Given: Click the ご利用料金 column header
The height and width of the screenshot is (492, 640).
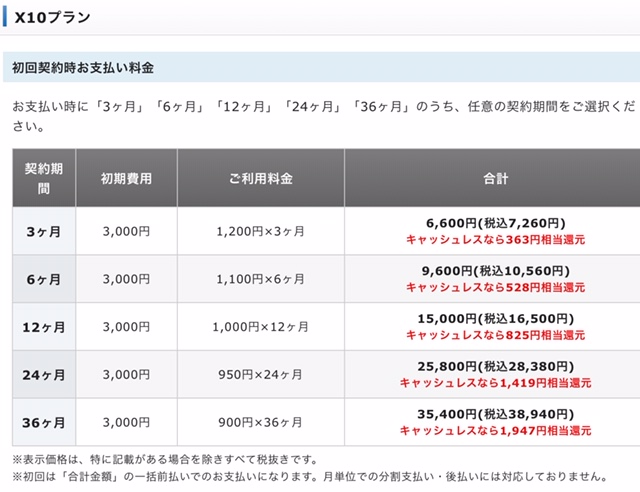Looking at the screenshot, I should (x=261, y=178).
